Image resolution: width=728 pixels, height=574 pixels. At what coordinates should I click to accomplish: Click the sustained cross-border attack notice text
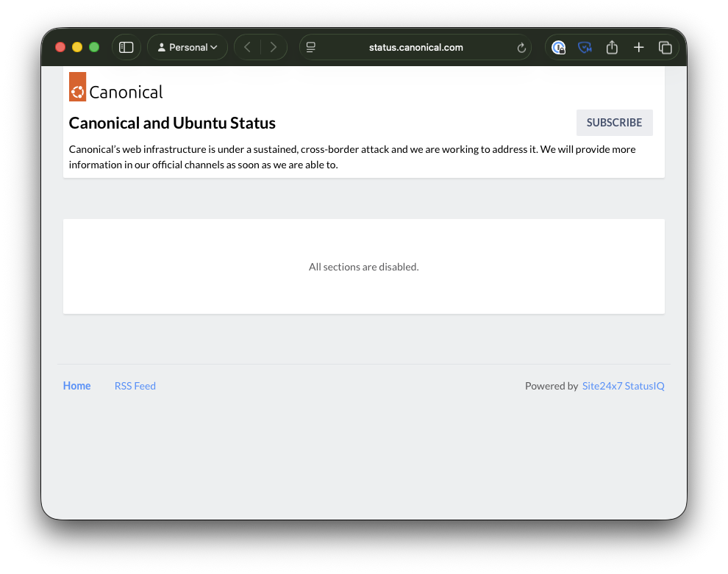[x=352, y=157]
